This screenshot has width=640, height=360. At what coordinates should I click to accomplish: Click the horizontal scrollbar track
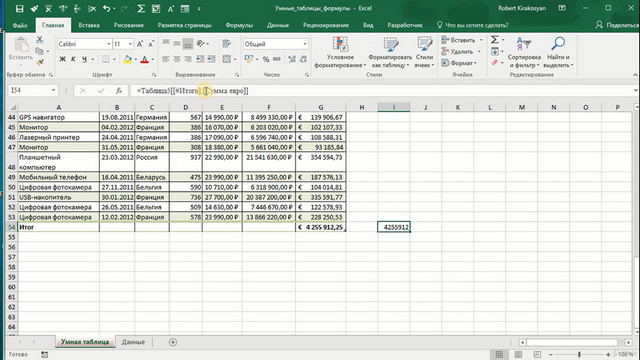571,342
